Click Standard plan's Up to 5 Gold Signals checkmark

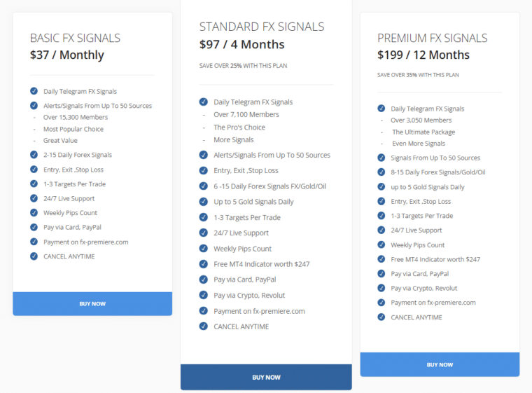point(204,202)
